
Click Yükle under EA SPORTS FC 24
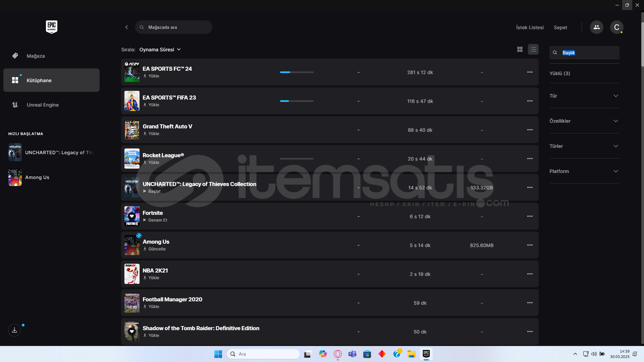pos(151,76)
